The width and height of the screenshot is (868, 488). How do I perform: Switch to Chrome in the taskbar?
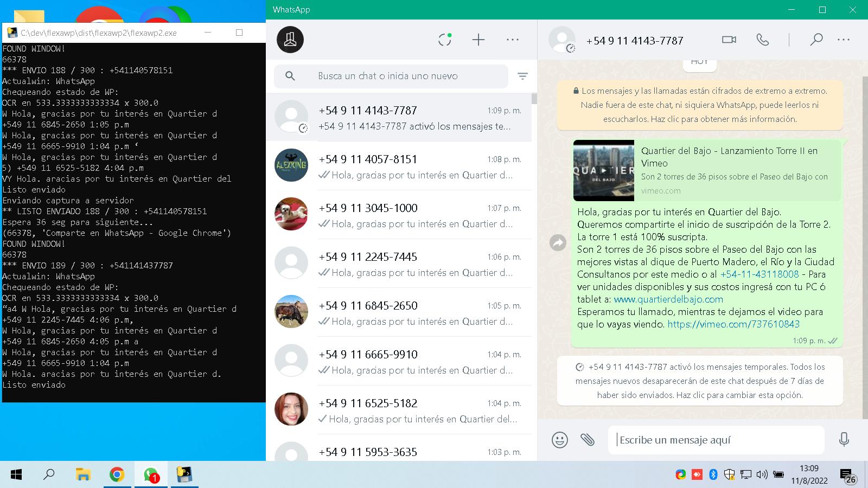[x=117, y=475]
